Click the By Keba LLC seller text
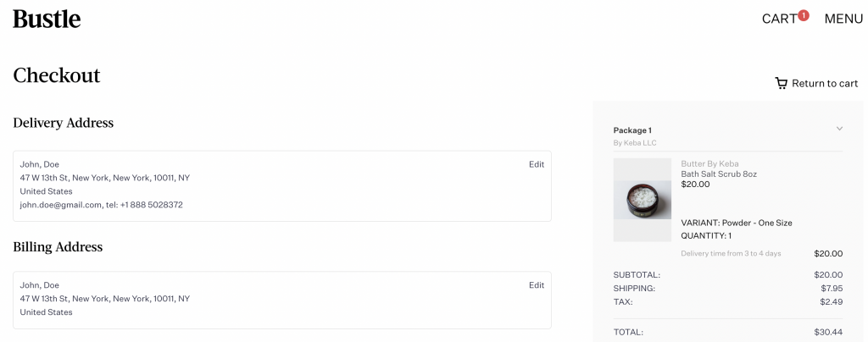 [x=635, y=143]
